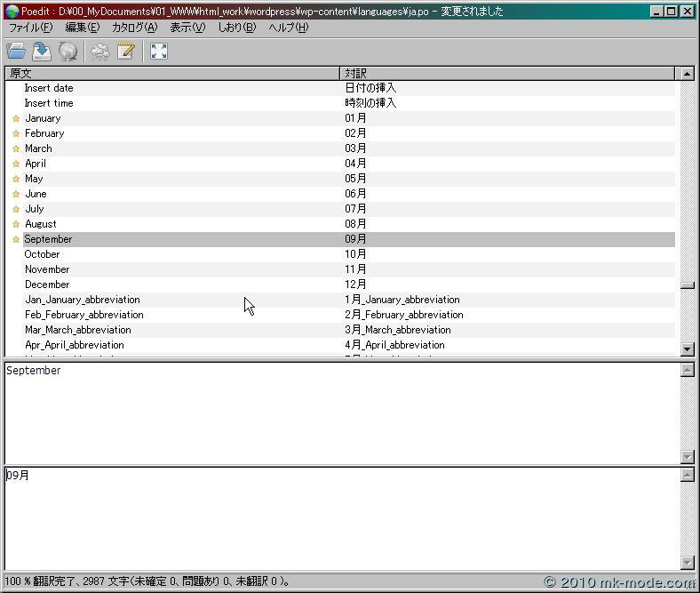Click the Open catalog folder icon
The image size is (700, 593).
coord(16,52)
